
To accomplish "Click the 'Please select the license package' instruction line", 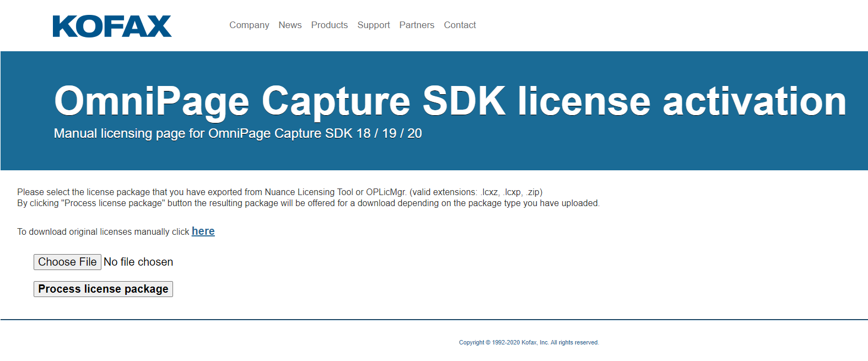I will (280, 192).
